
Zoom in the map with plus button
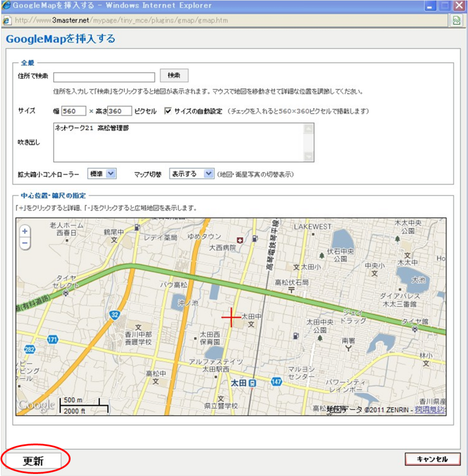pos(25,231)
